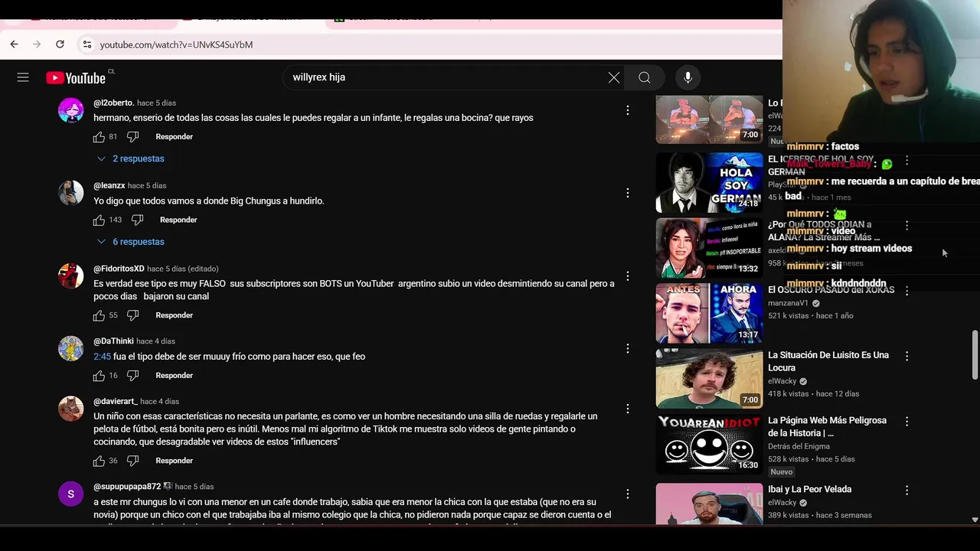Viewport: 980px width, 551px height.
Task: Open the @FidoritosXD channel name
Action: (119, 269)
